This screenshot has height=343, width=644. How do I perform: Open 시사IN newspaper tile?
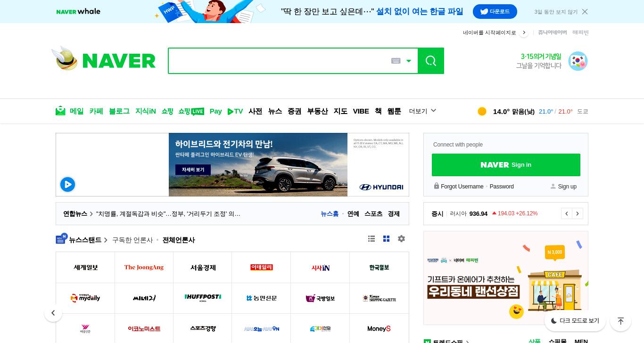coord(320,268)
